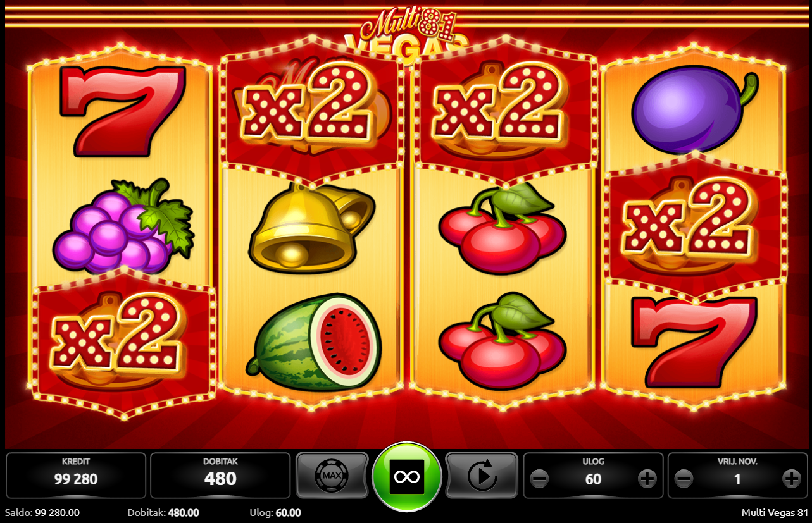Click the purple plum symbol on reel four
812x523 pixels.
(x=694, y=112)
